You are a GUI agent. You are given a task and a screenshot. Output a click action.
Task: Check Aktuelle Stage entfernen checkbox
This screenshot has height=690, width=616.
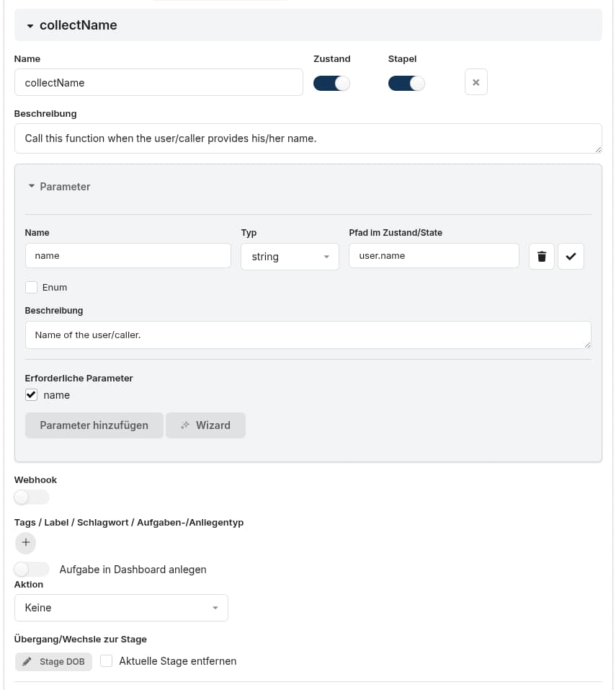point(107,661)
